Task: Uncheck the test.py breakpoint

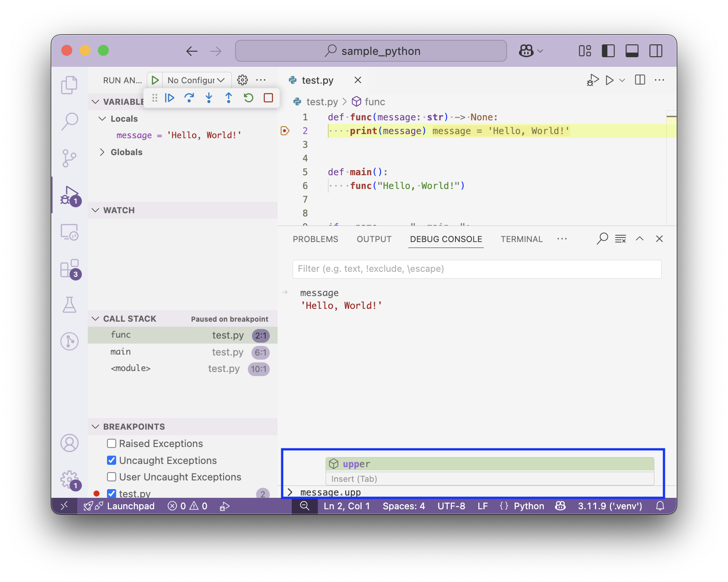Action: click(x=112, y=494)
